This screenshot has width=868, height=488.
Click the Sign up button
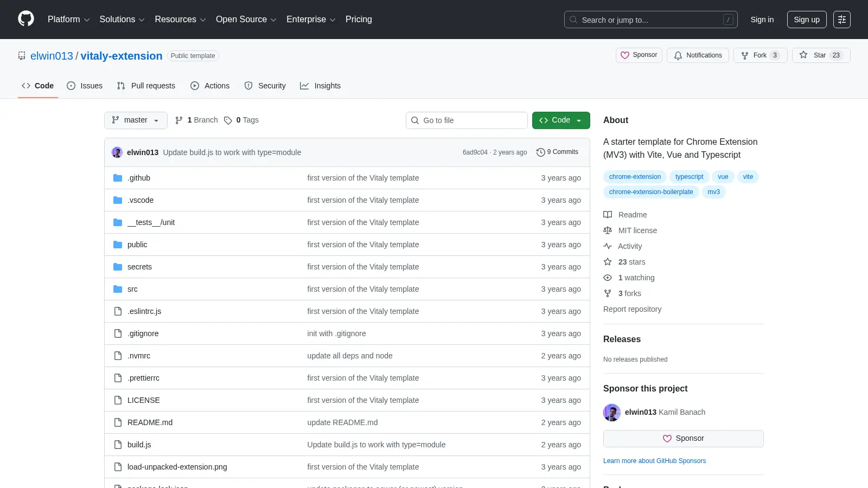pos(807,20)
